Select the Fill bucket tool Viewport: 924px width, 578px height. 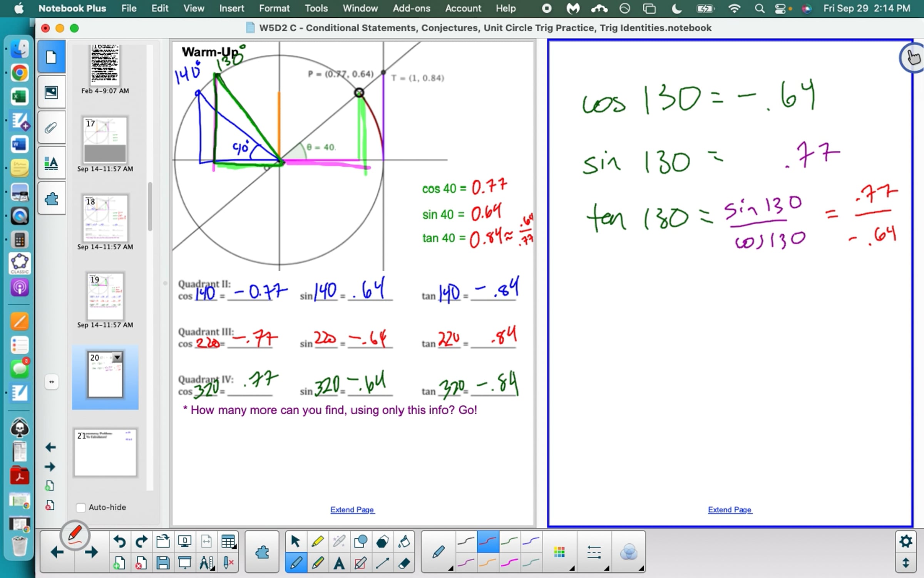coord(404,542)
